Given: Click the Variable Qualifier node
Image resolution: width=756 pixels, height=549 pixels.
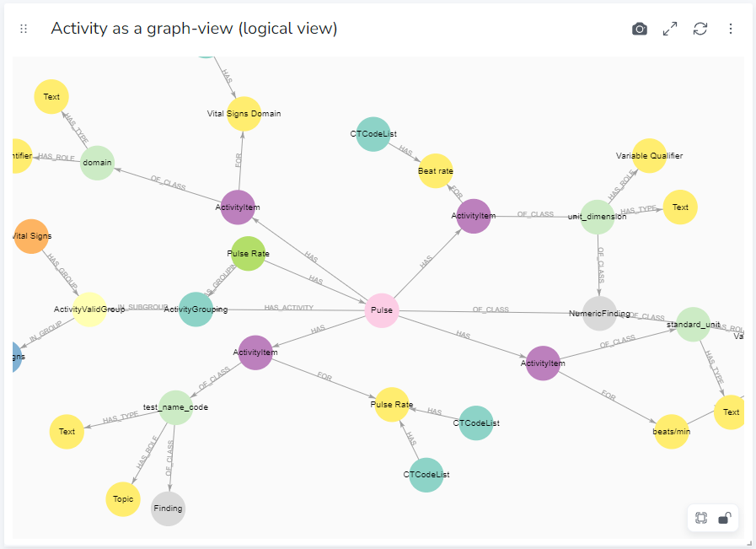Looking at the screenshot, I should (650, 156).
